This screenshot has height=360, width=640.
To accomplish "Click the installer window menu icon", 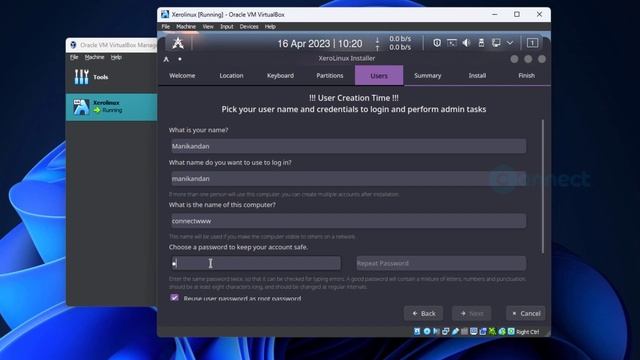I will [x=166, y=59].
